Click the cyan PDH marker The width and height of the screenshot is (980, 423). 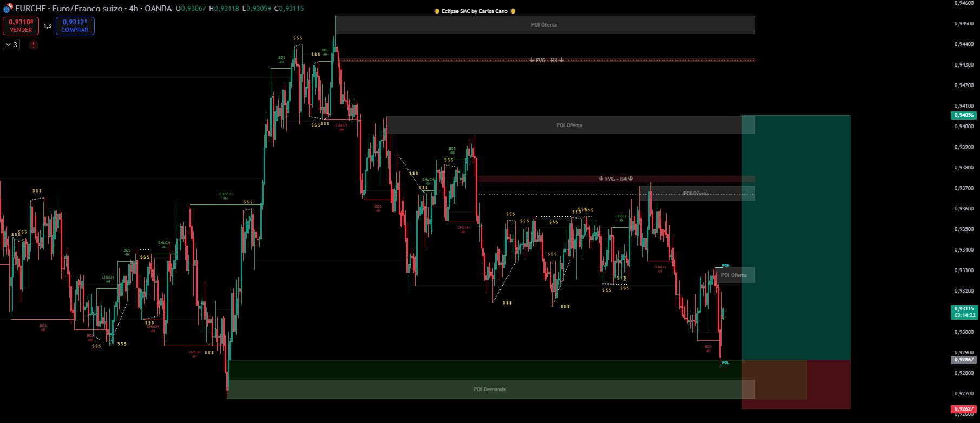click(x=726, y=266)
